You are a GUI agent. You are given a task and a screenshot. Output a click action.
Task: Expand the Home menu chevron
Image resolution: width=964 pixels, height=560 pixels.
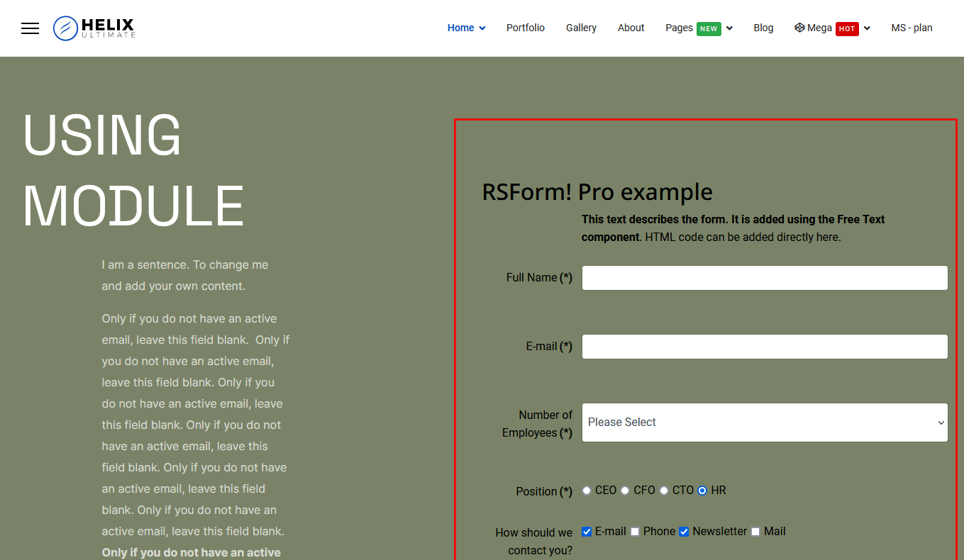tap(482, 28)
